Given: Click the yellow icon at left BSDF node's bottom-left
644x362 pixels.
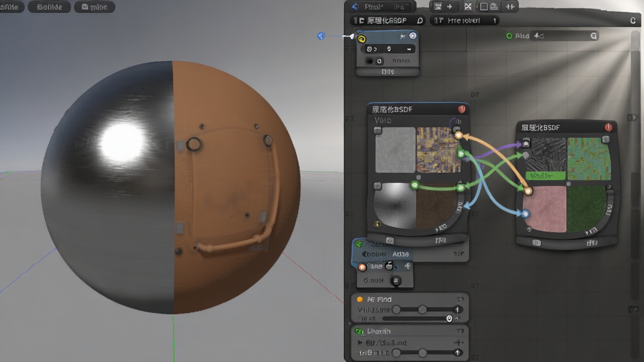Looking at the screenshot, I should tap(377, 224).
